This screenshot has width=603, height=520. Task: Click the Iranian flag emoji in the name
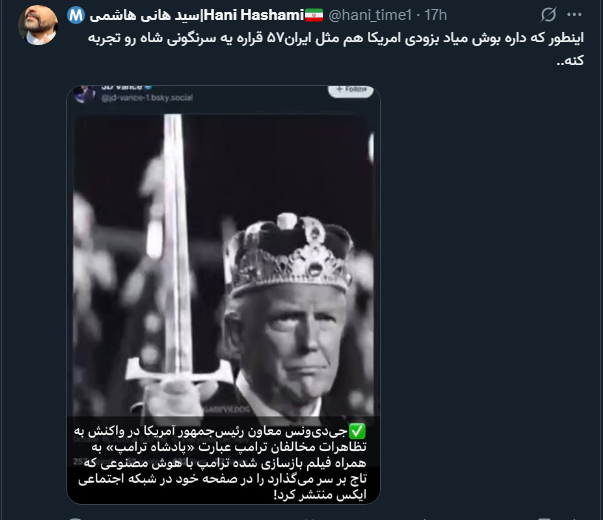pos(314,15)
